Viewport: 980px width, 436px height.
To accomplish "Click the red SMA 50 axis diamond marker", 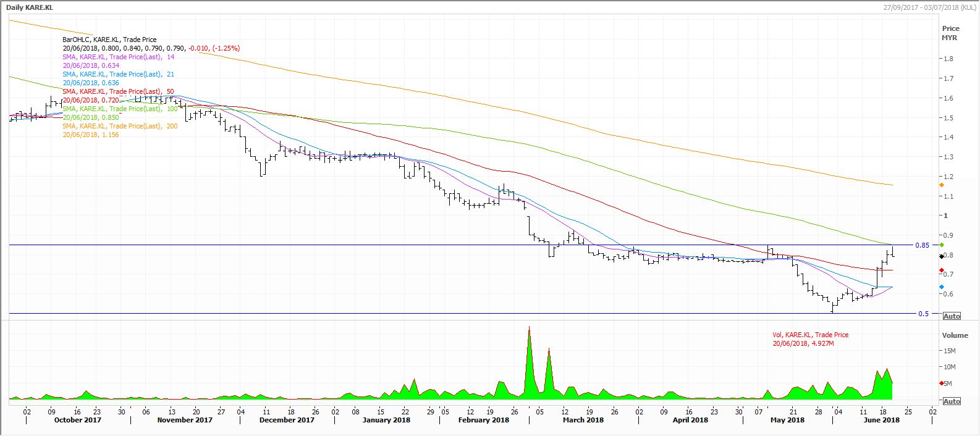I will point(941,270).
